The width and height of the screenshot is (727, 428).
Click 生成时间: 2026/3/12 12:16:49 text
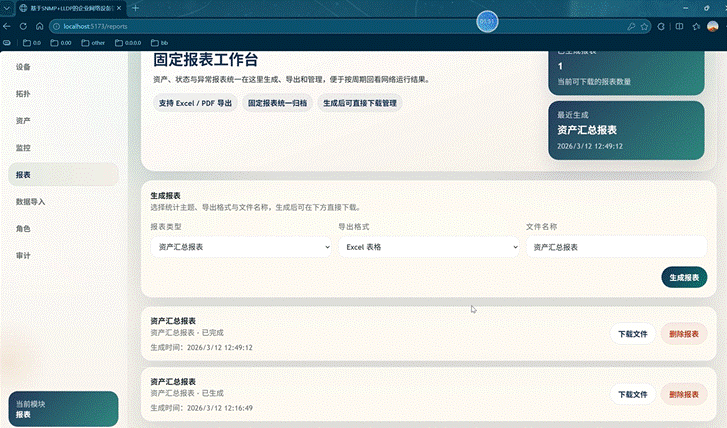coord(201,408)
